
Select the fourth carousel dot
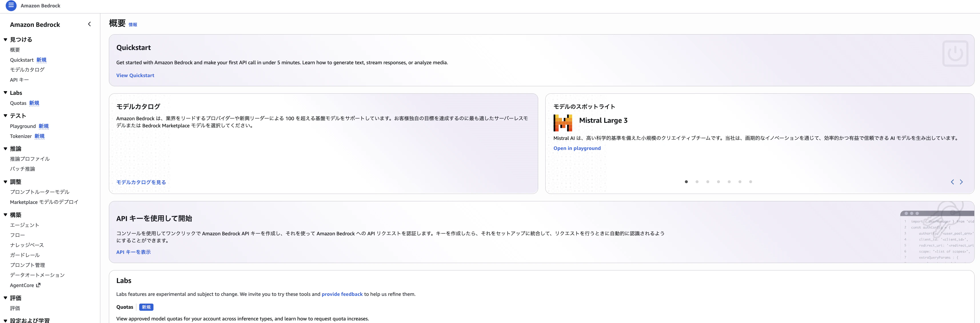[718, 182]
